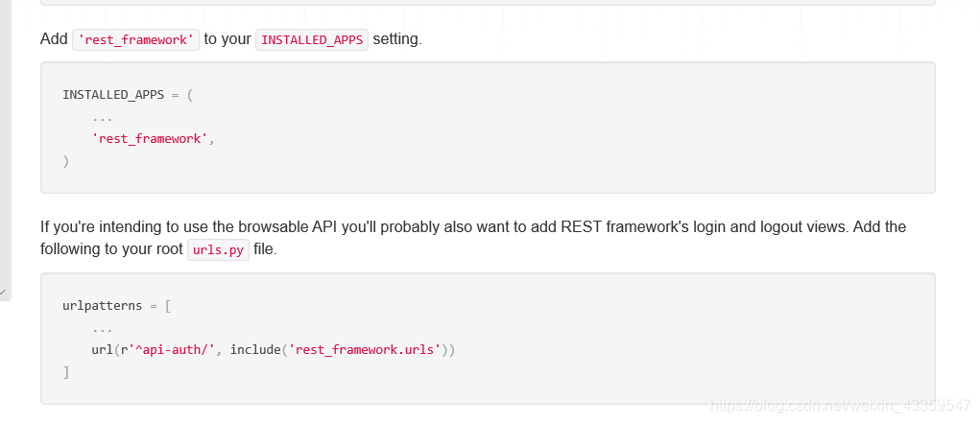Click the urls.py inline code tag
The height and width of the screenshot is (423, 980).
point(218,250)
